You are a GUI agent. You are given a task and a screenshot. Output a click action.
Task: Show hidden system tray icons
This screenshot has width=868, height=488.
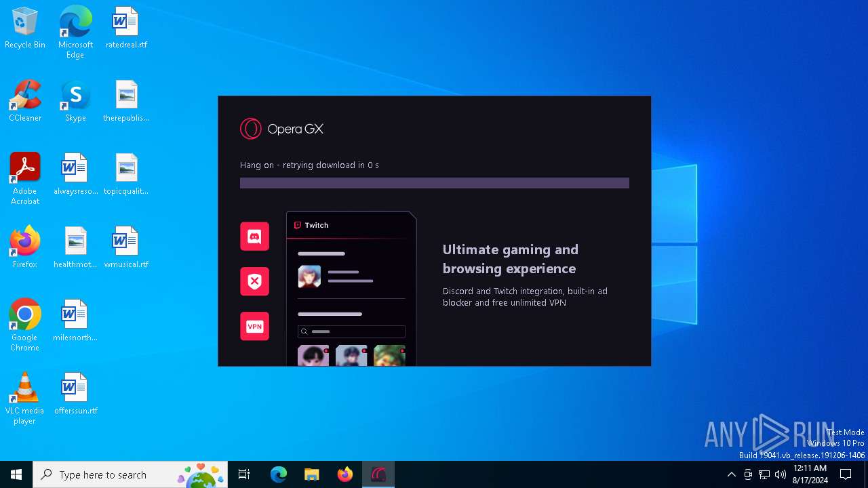click(x=731, y=474)
